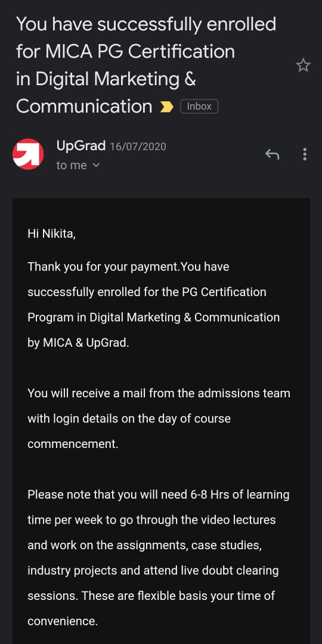Viewport: 322px width, 644px height.
Task: Star this enrollment email
Action: click(303, 66)
